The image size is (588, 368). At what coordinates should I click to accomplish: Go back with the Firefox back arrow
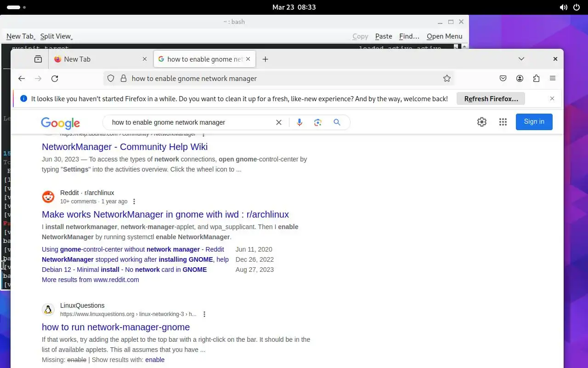point(22,79)
